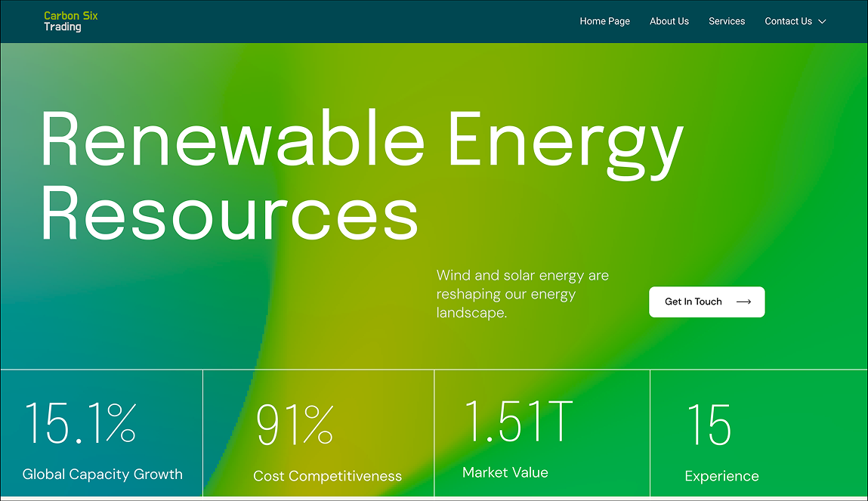Select the Market Value label

tap(505, 472)
